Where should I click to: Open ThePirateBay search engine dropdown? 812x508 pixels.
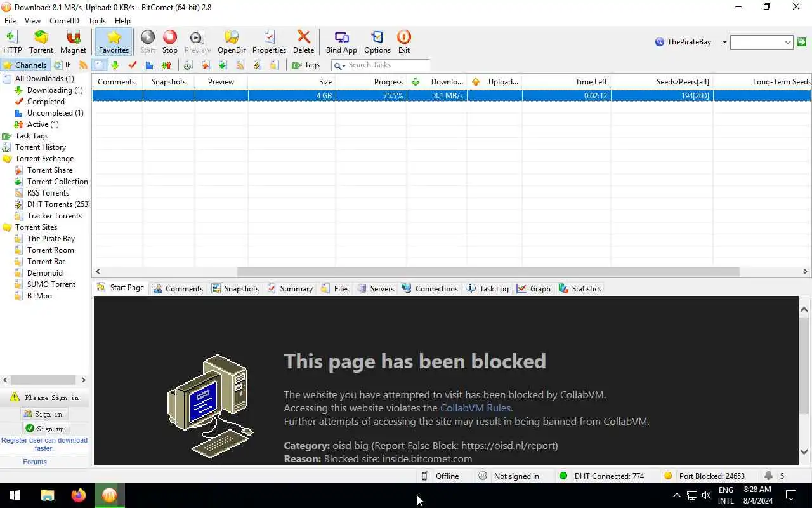724,42
